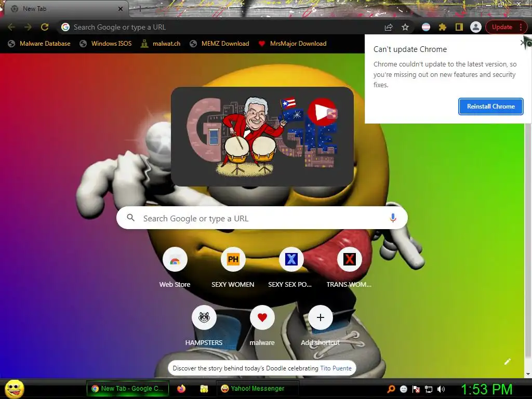Open a new tab with plus button
Screen dimensions: 532x399
(140, 9)
